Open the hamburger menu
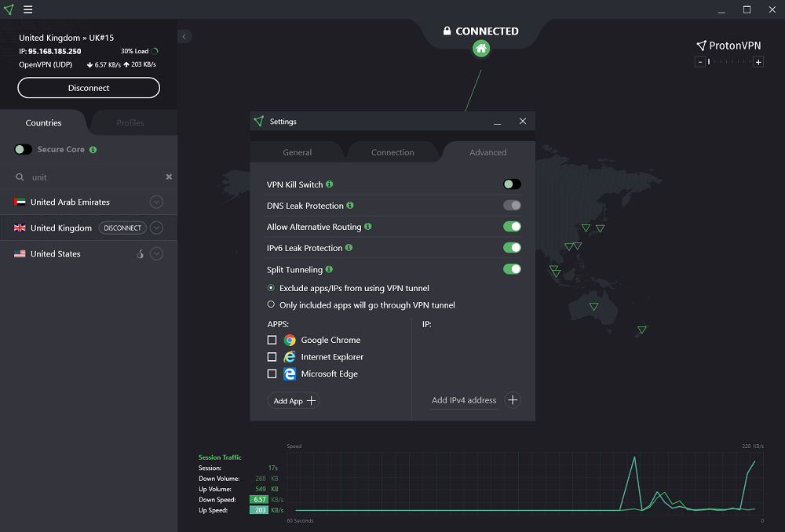 click(28, 9)
